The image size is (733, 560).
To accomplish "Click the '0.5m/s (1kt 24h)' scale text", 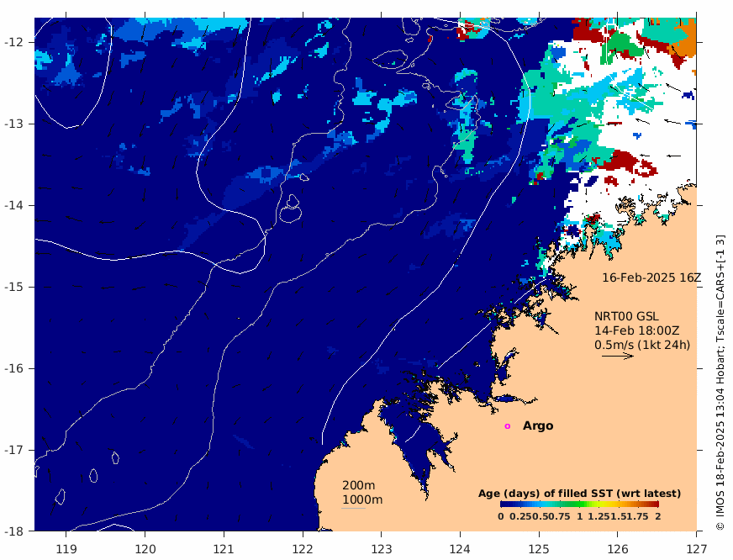I will [x=642, y=345].
